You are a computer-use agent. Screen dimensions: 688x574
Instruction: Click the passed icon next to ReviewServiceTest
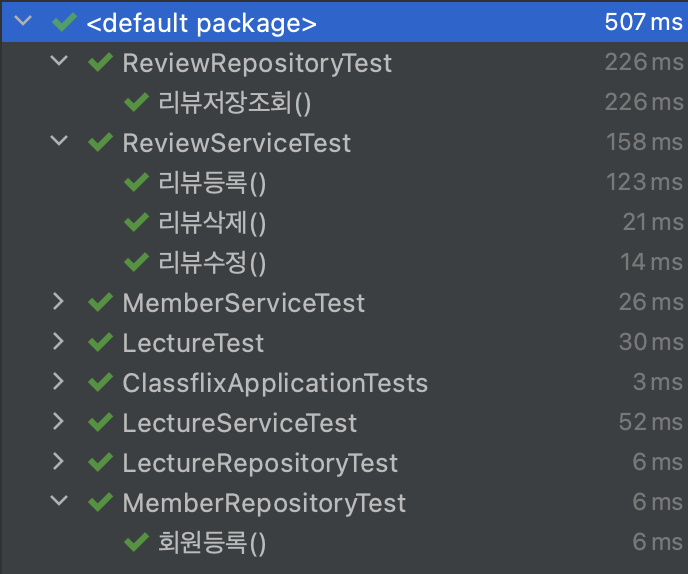click(x=100, y=142)
